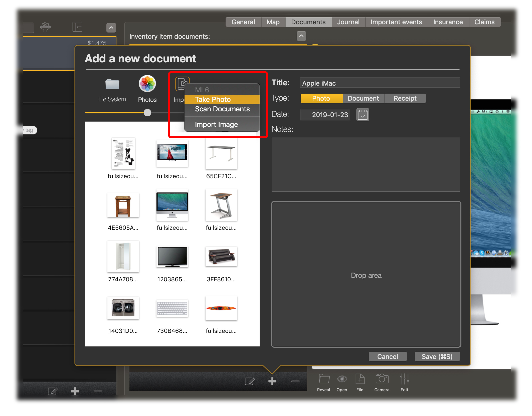Choose Import Image from menu

(222, 124)
